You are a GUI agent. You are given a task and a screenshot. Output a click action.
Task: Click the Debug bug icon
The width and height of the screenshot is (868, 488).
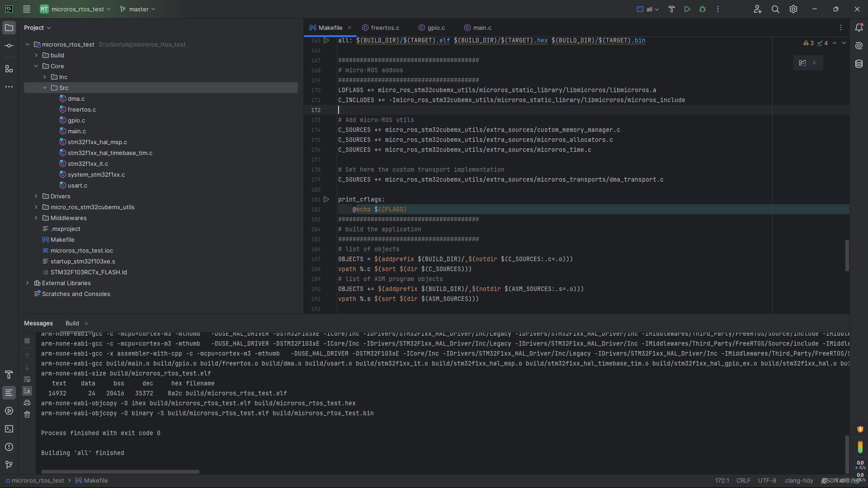(x=703, y=9)
